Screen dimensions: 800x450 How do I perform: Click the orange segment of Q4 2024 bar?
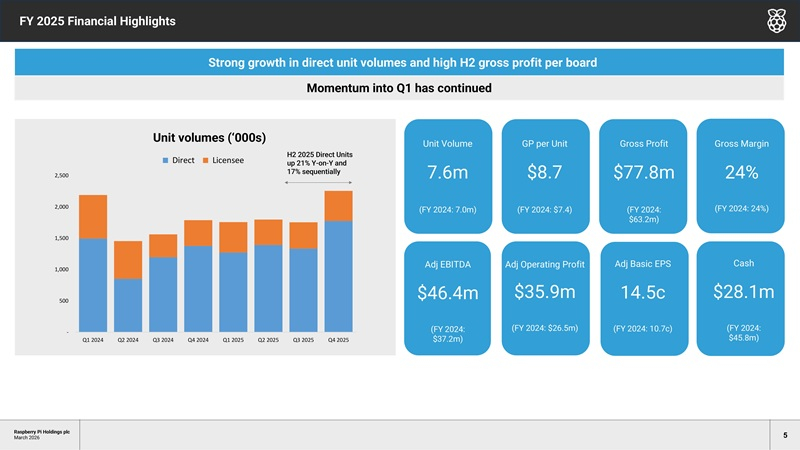pyautogui.click(x=197, y=233)
